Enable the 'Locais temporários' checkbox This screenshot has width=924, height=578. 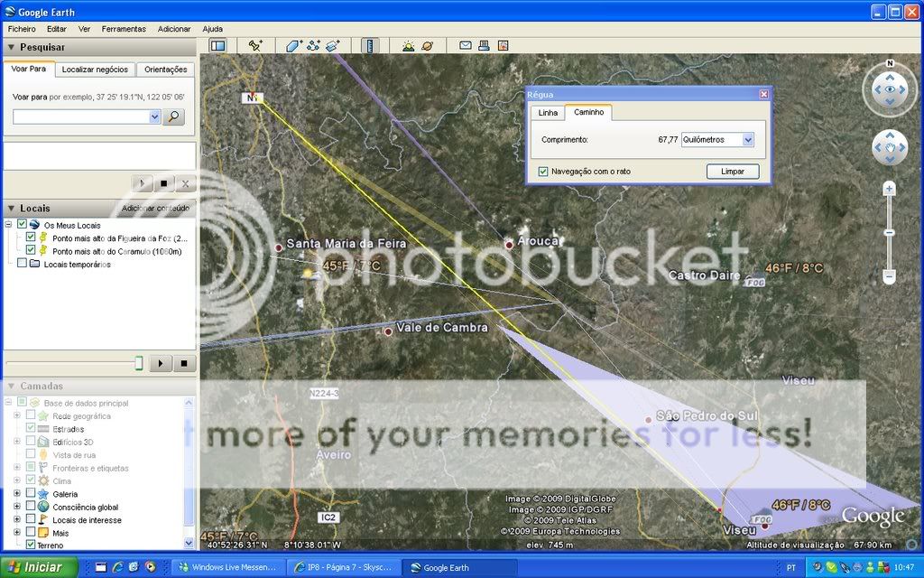(x=23, y=264)
